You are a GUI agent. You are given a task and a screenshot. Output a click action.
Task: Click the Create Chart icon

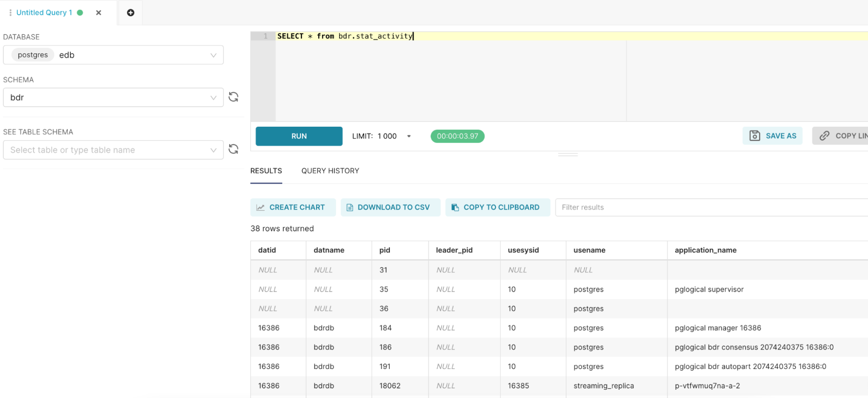pos(261,207)
